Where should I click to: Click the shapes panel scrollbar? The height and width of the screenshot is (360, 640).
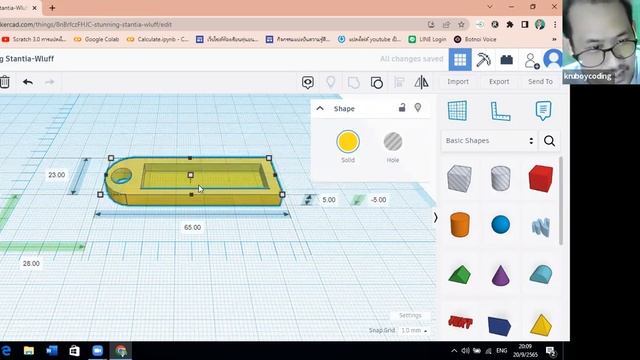pyautogui.click(x=561, y=201)
